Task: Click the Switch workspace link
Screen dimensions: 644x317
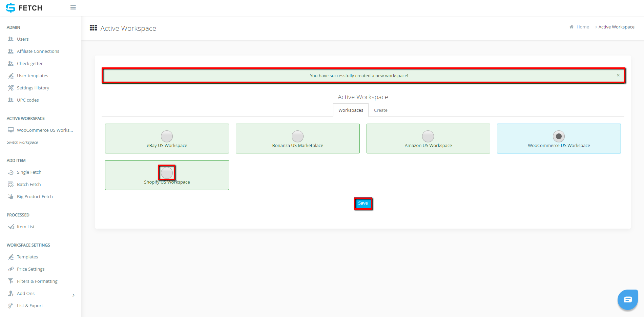Action: click(x=22, y=142)
